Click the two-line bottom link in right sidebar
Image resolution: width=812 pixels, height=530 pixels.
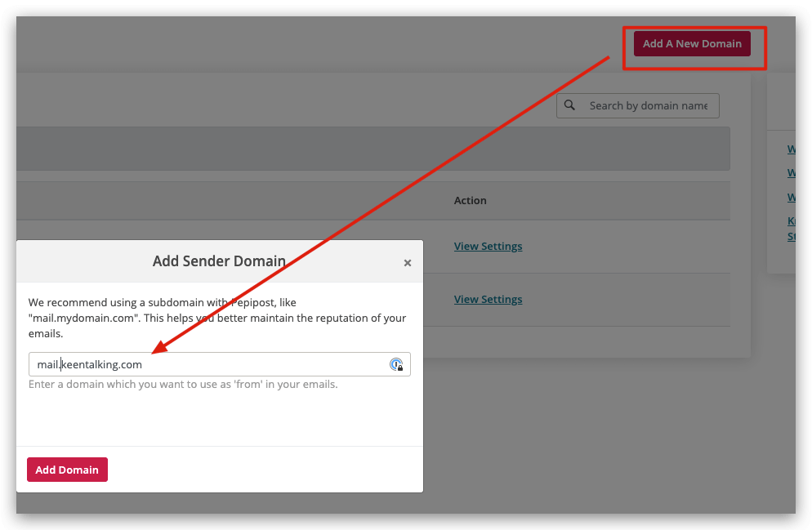click(x=791, y=229)
